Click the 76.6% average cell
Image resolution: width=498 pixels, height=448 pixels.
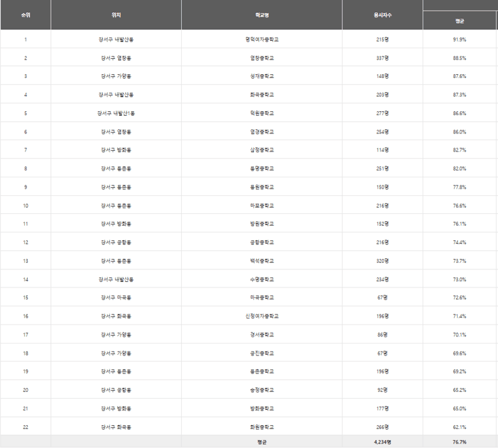[x=460, y=206]
